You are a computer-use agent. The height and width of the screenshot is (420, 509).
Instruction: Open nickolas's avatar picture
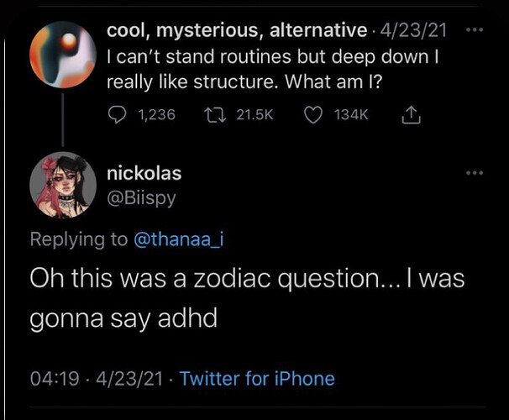63,186
